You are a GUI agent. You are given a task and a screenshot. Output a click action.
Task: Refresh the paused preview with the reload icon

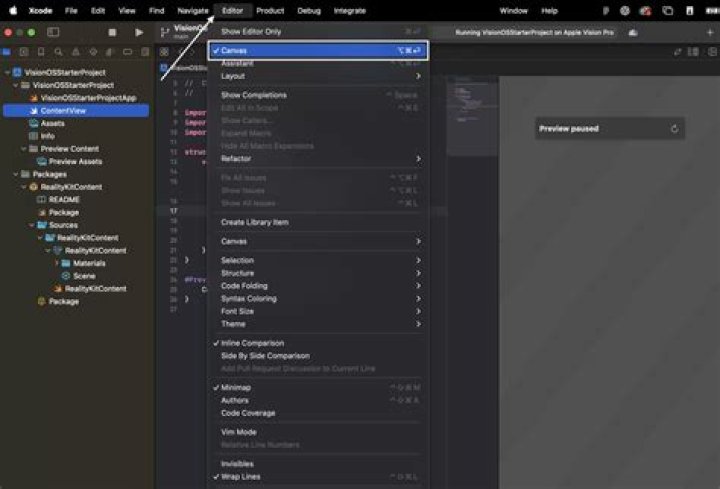[x=674, y=129]
